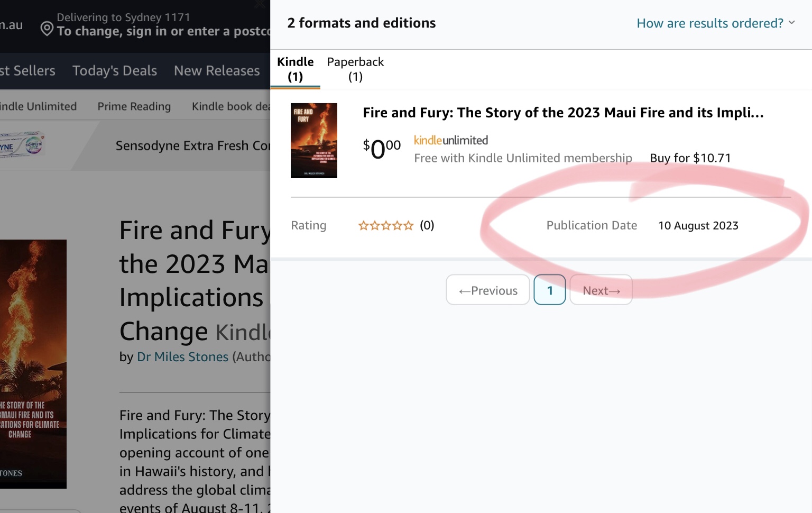Image resolution: width=812 pixels, height=513 pixels.
Task: Select Kindle book deals in sub-navigation
Action: [x=231, y=106]
